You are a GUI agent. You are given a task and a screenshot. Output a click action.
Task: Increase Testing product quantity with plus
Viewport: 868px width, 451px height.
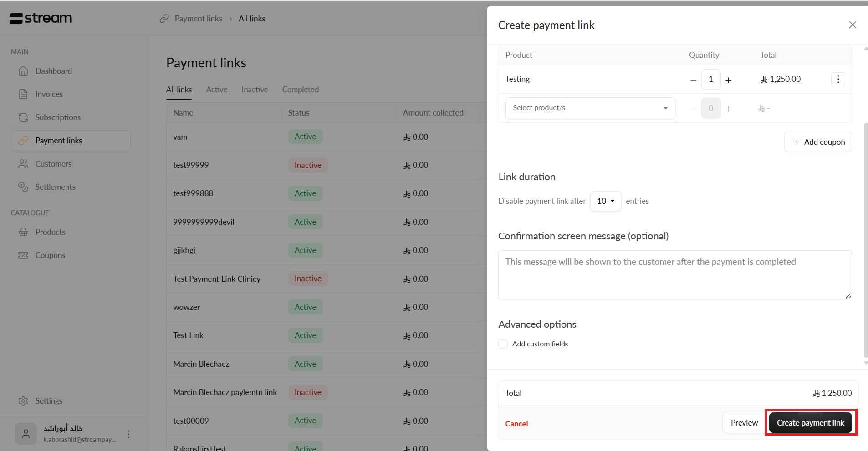point(729,80)
